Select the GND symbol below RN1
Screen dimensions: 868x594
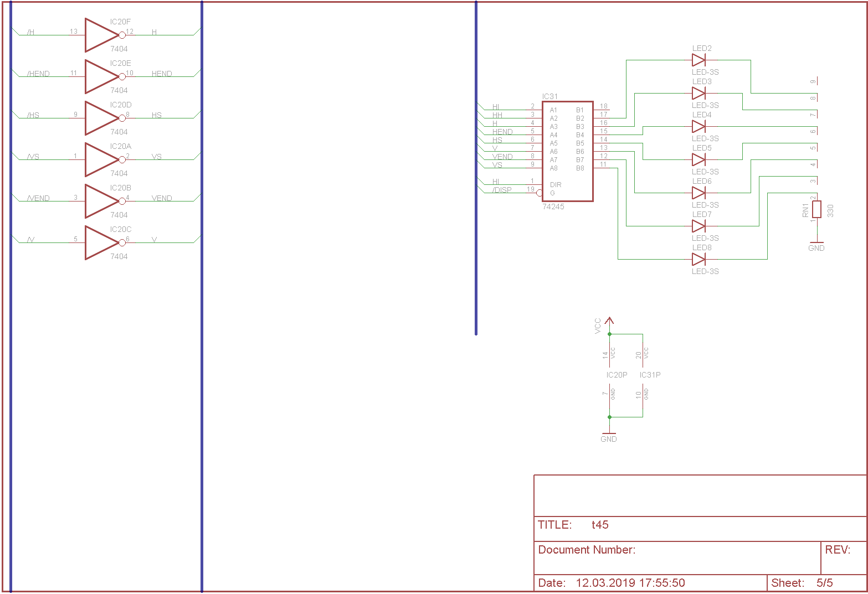tap(816, 245)
